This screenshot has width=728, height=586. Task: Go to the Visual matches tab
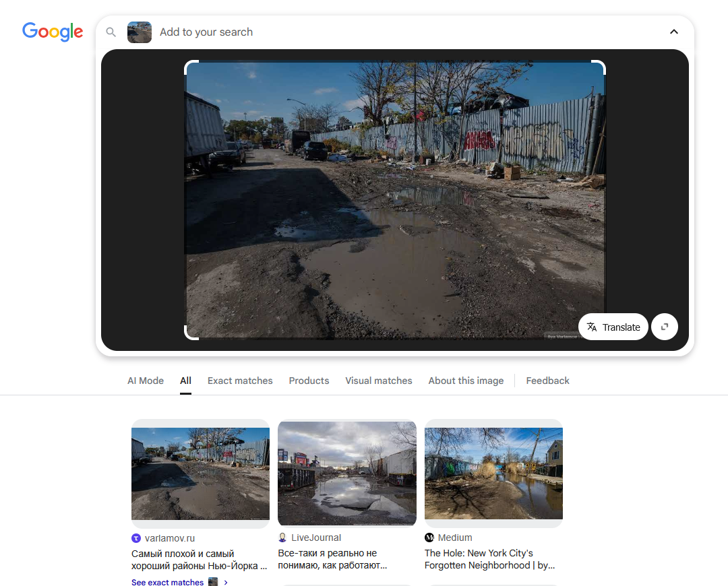click(x=379, y=381)
